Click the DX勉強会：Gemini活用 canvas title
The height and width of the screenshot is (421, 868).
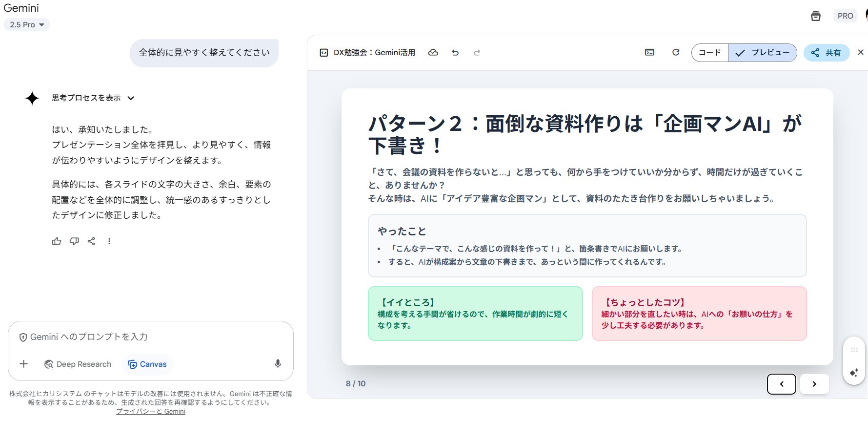click(x=374, y=53)
